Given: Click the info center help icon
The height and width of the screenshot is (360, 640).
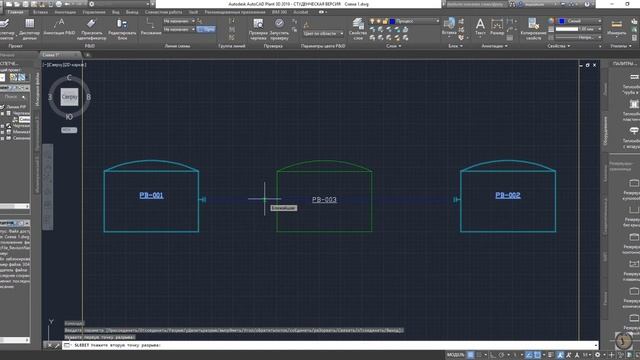Looking at the screenshot, I should coord(587,4).
